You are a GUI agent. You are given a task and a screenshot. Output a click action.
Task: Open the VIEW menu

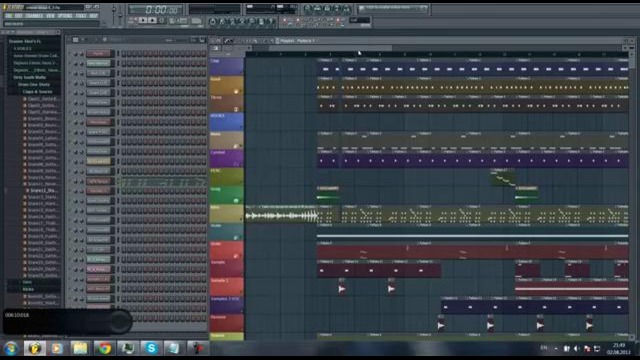point(50,16)
